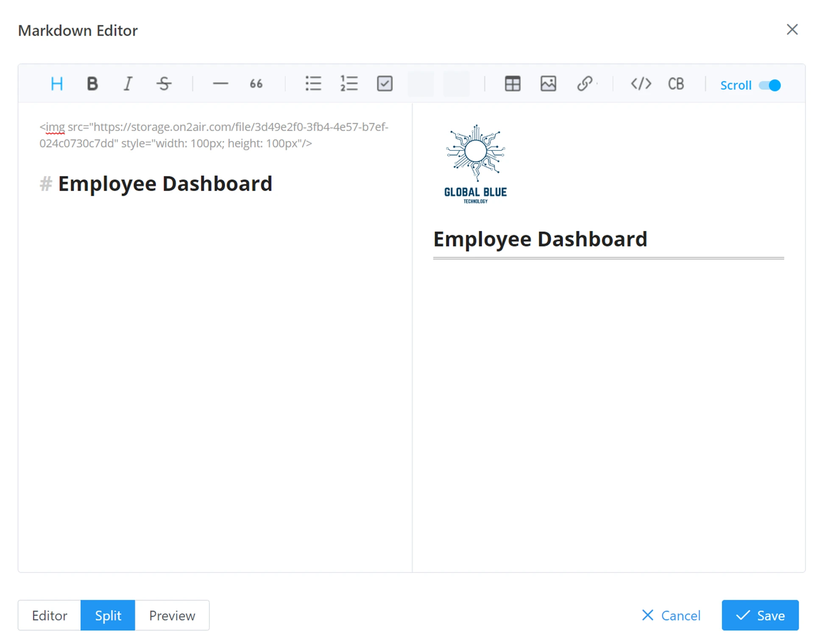Cancel editing the markdown
The width and height of the screenshot is (814, 644).
[671, 615]
